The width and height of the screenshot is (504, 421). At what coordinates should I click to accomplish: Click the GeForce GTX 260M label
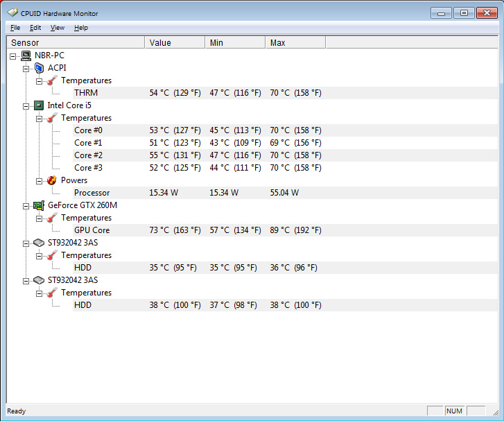pos(82,205)
